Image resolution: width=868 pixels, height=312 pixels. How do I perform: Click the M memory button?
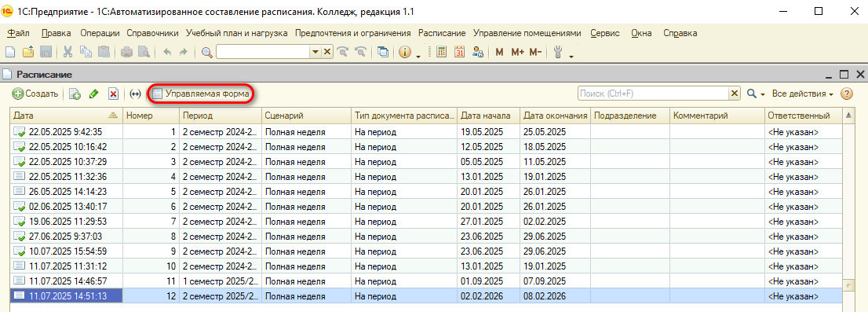pyautogui.click(x=499, y=52)
